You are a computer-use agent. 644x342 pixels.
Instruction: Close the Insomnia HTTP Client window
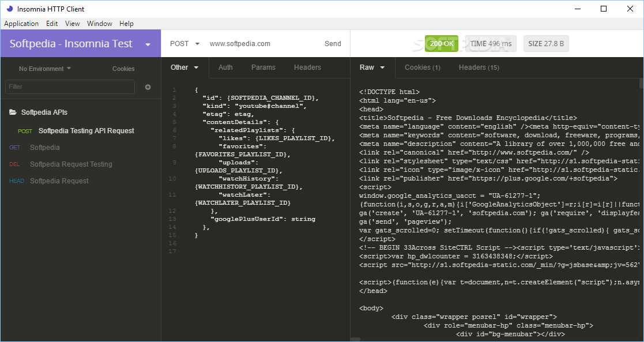(x=630, y=9)
